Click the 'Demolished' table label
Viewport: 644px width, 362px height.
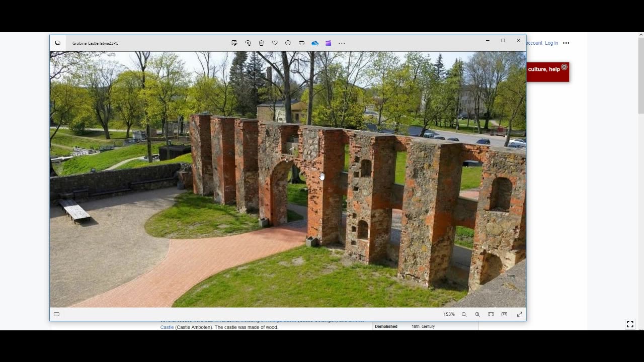click(386, 326)
